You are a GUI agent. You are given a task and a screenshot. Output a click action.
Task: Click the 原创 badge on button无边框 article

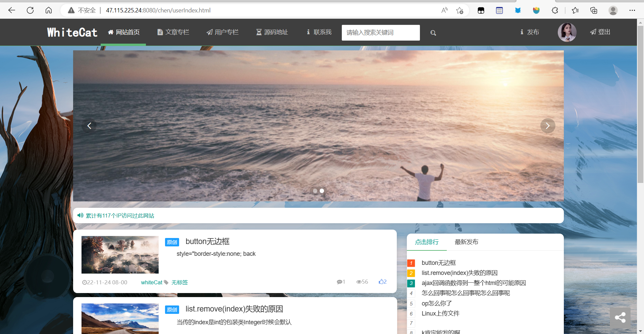coord(172,242)
